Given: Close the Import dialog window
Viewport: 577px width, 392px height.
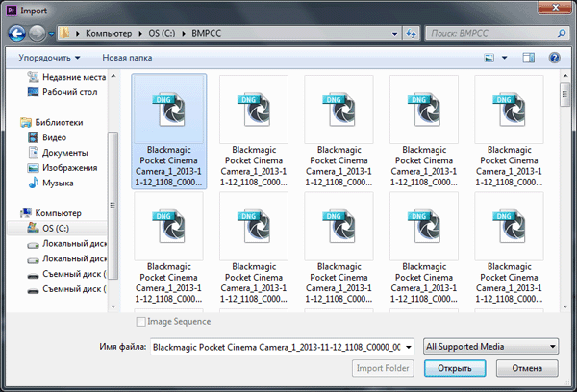Looking at the screenshot, I should click(556, 8).
